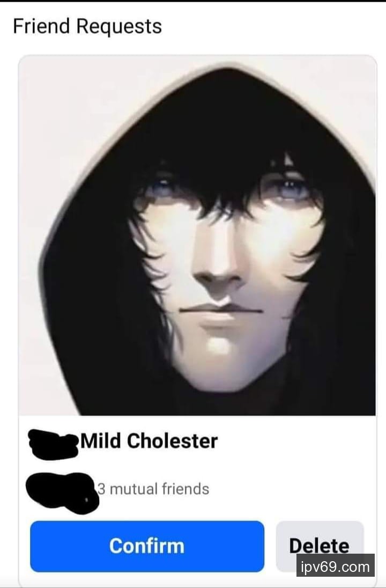Click the word Delete on the gray button
This screenshot has width=386, height=588.
coord(320,546)
